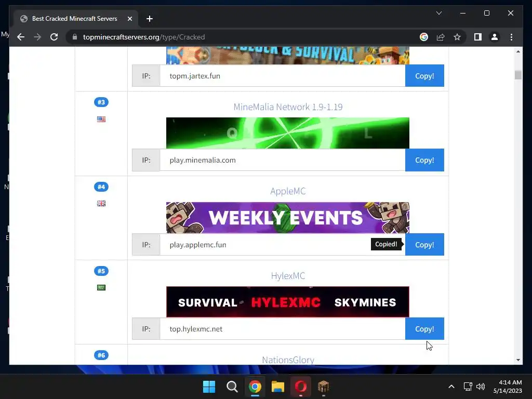View site security lock information
The height and width of the screenshot is (399, 532).
[x=75, y=37]
